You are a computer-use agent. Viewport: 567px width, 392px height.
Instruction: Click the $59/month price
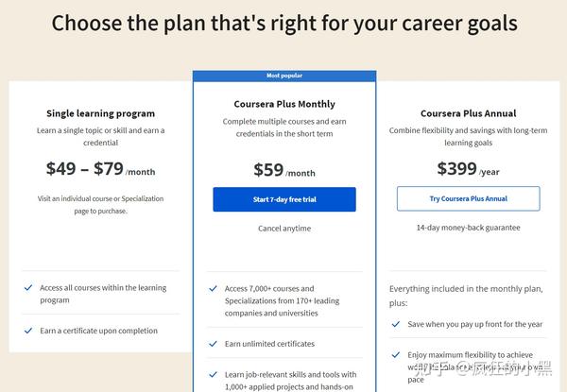point(283,171)
